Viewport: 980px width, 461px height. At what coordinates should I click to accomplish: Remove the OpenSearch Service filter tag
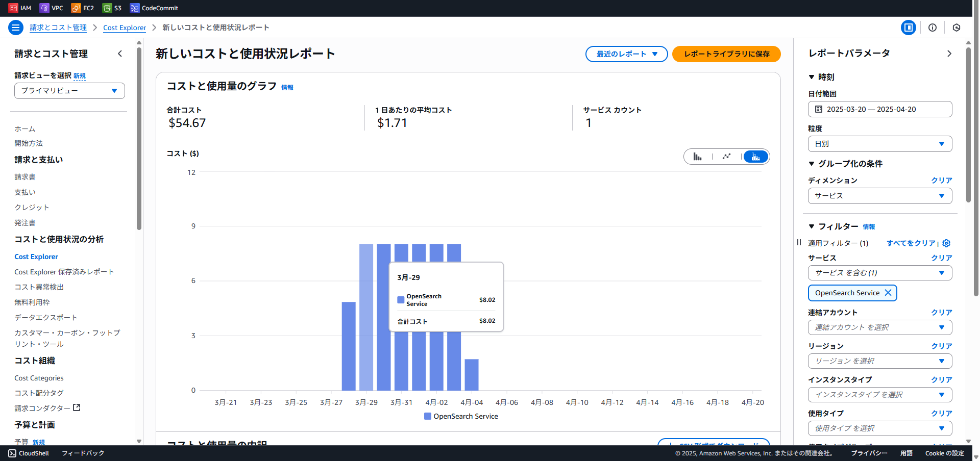click(888, 293)
